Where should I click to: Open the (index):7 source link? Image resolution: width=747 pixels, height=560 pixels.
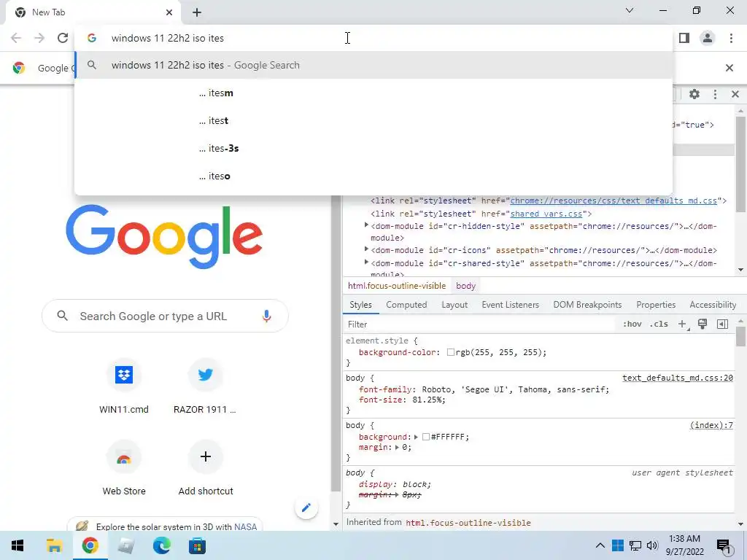click(x=711, y=425)
